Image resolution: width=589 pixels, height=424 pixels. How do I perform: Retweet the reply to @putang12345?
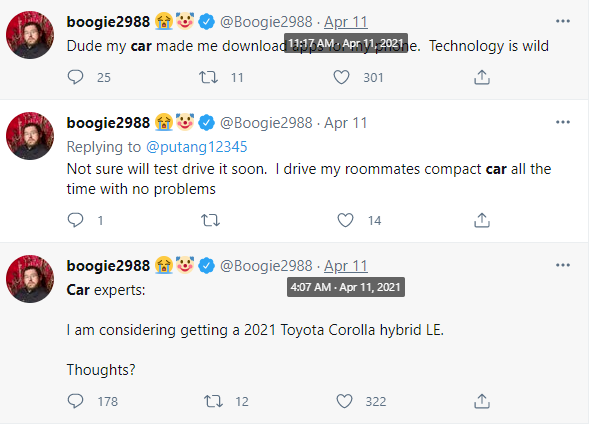pos(210,220)
